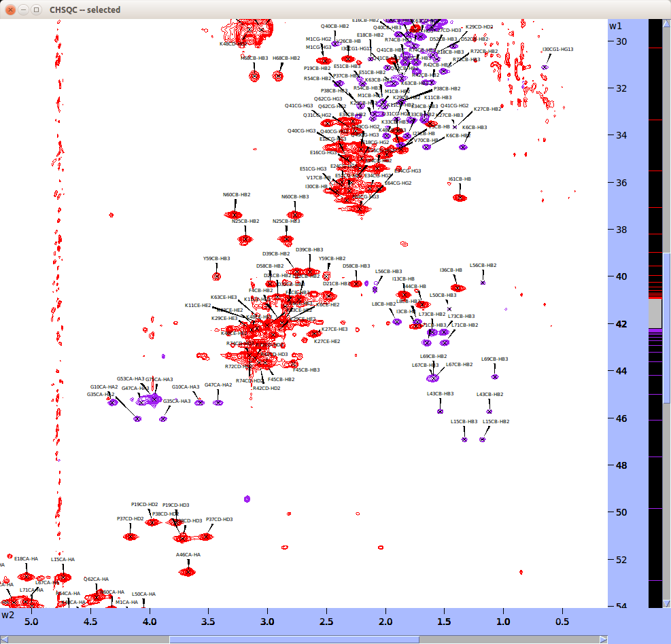Click the L15CB-HB2 peak label

tap(496, 421)
